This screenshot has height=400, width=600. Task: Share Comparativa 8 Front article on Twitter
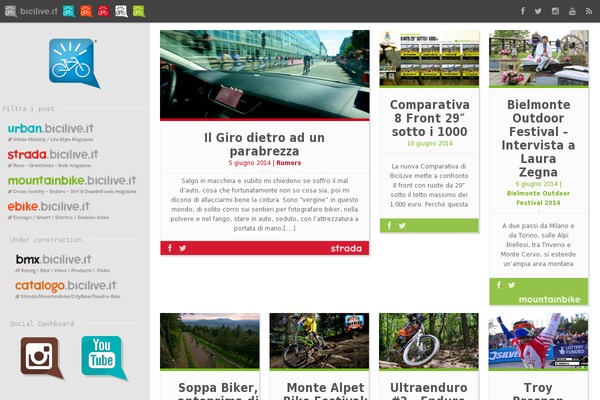[x=402, y=225]
